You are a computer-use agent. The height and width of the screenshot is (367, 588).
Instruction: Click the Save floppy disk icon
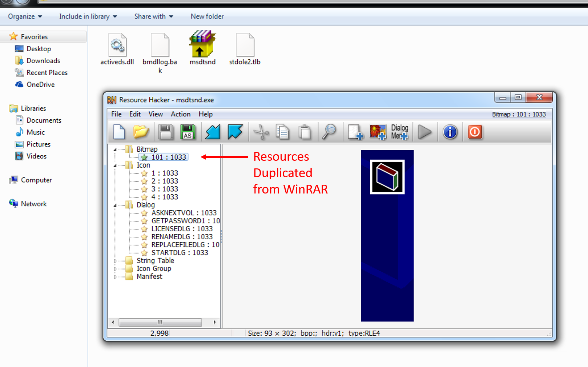tap(166, 132)
